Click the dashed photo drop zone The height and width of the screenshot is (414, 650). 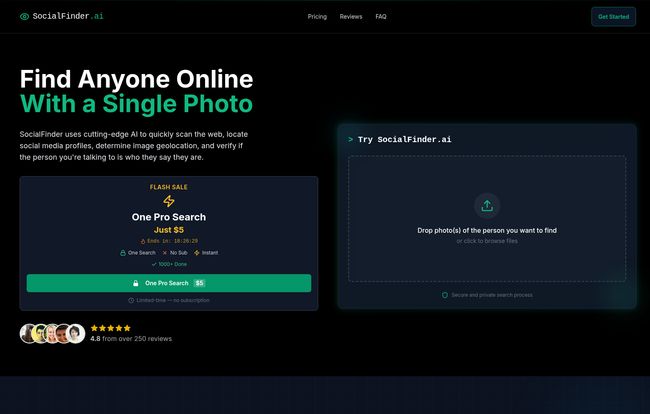click(487, 219)
